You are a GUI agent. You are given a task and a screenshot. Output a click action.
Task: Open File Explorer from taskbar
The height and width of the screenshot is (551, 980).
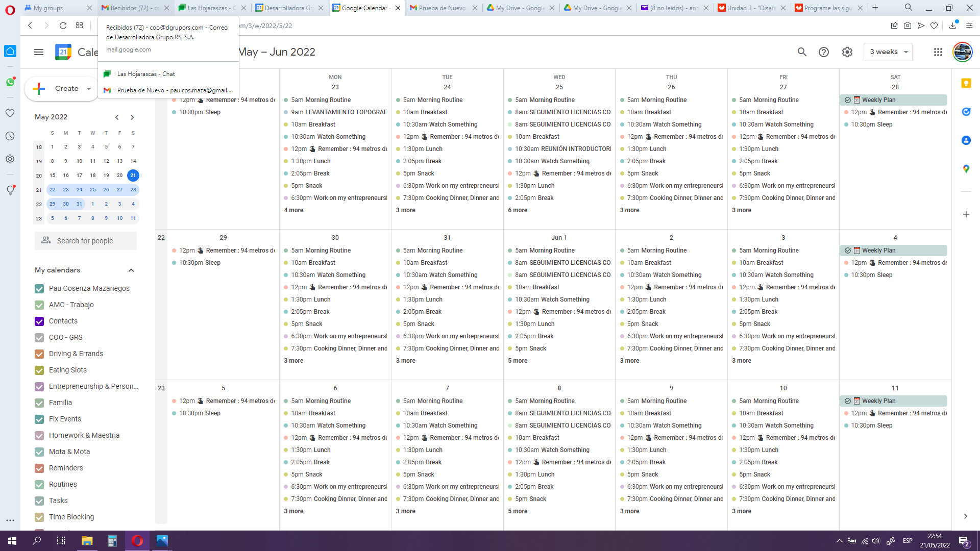coord(87,541)
